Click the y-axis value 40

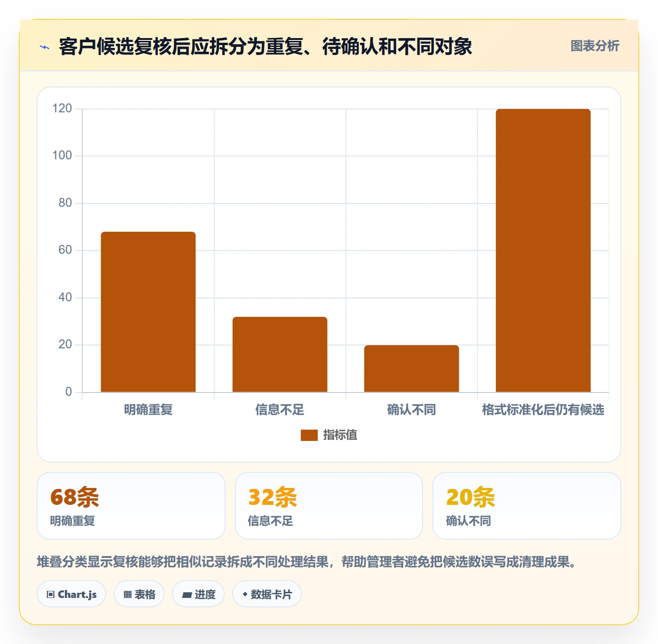click(65, 298)
